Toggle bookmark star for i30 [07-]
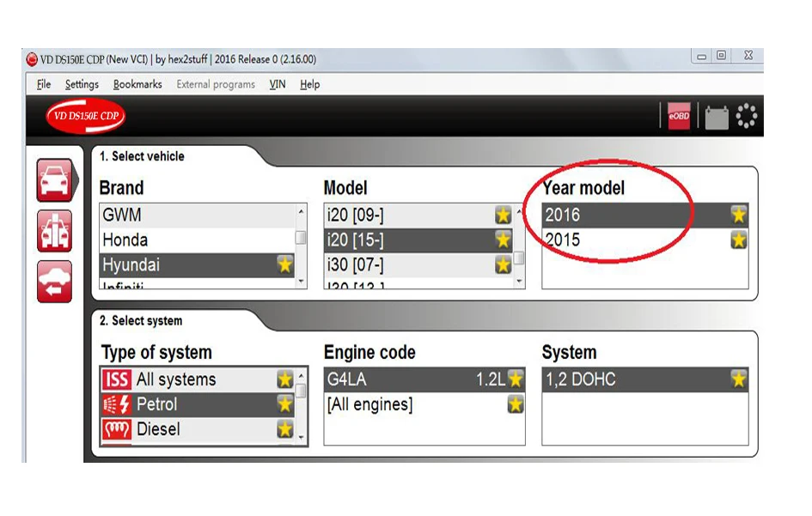This screenshot has height=516, width=812. click(x=503, y=264)
